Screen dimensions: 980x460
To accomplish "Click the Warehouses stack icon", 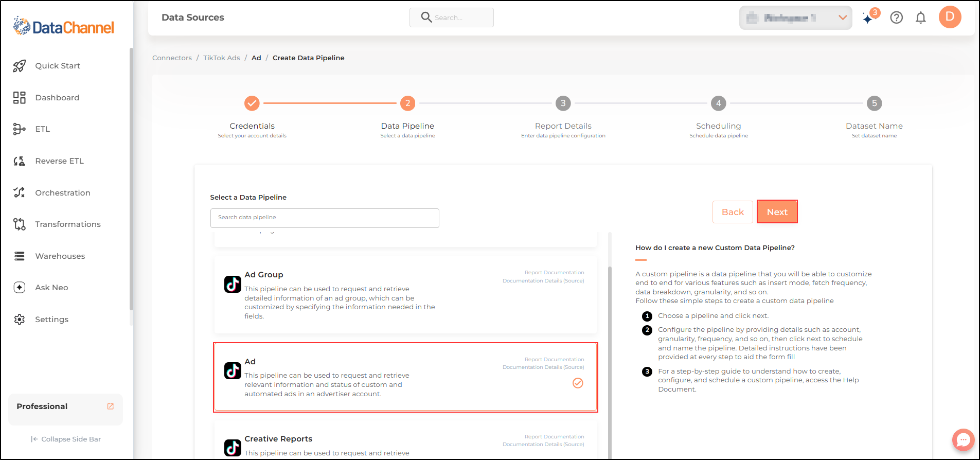I will 20,256.
